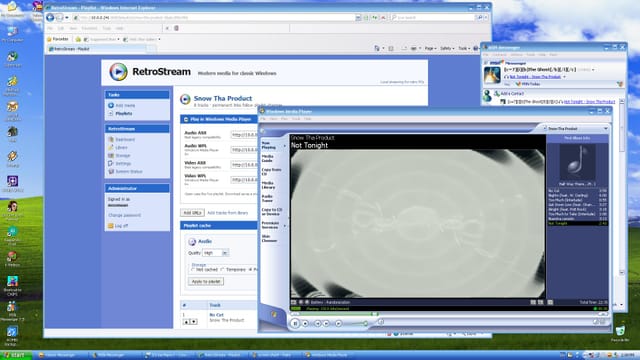Open the File menu in Media Player
This screenshot has width=640, height=360.
(x=263, y=119)
